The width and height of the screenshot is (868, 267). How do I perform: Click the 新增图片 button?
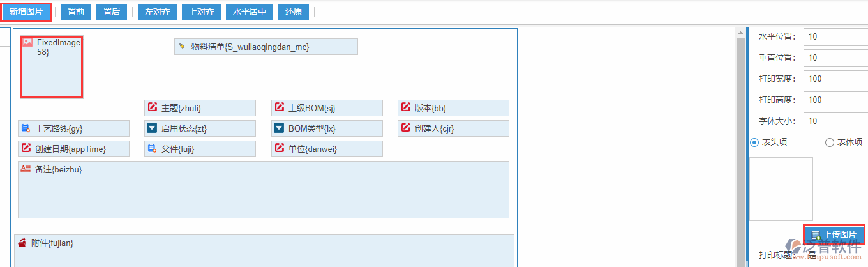(x=26, y=11)
